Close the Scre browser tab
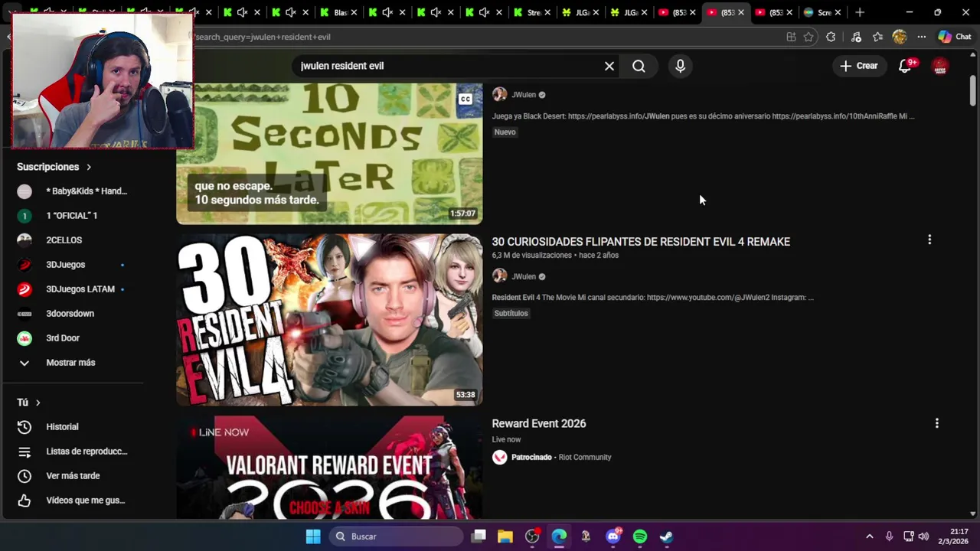The width and height of the screenshot is (980, 551). [x=838, y=12]
